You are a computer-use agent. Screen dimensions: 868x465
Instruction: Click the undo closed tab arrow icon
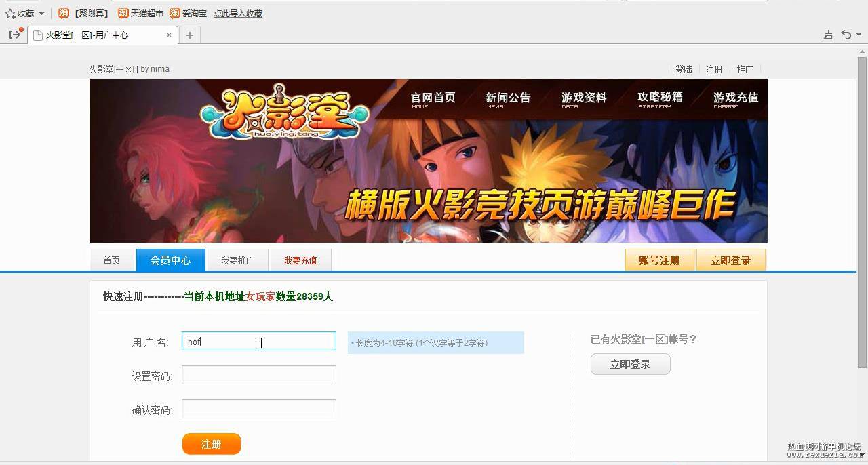[846, 35]
